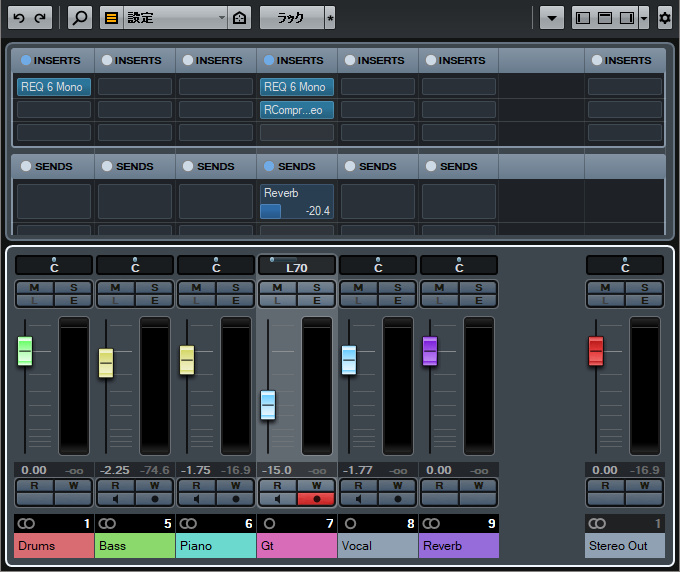Click SENDS header on Bass channel
This screenshot has height=572, width=680.
pyautogui.click(x=134, y=167)
